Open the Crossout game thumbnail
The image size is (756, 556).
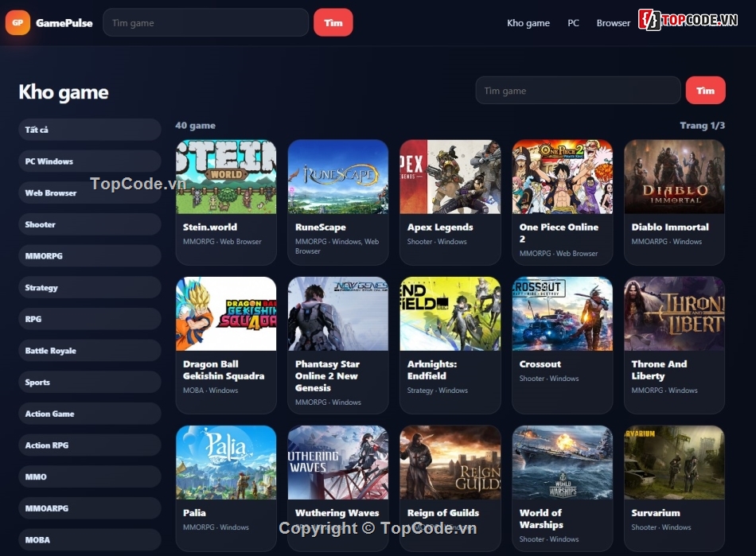pyautogui.click(x=562, y=313)
